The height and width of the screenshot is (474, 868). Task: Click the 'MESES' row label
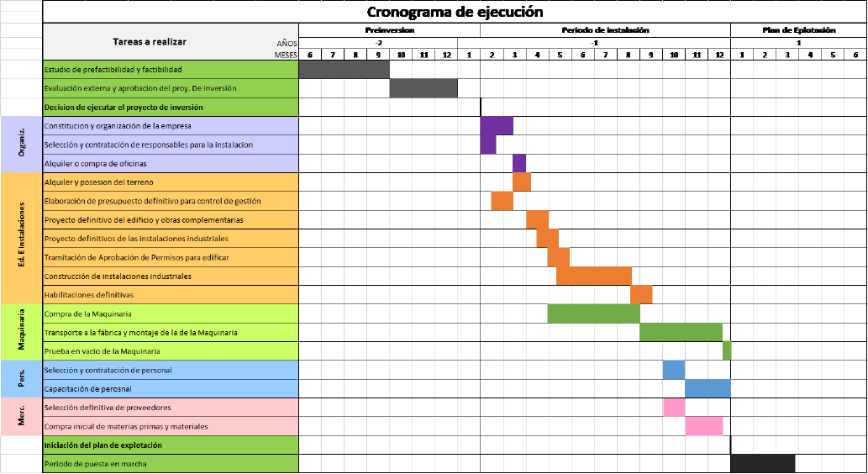coord(286,55)
